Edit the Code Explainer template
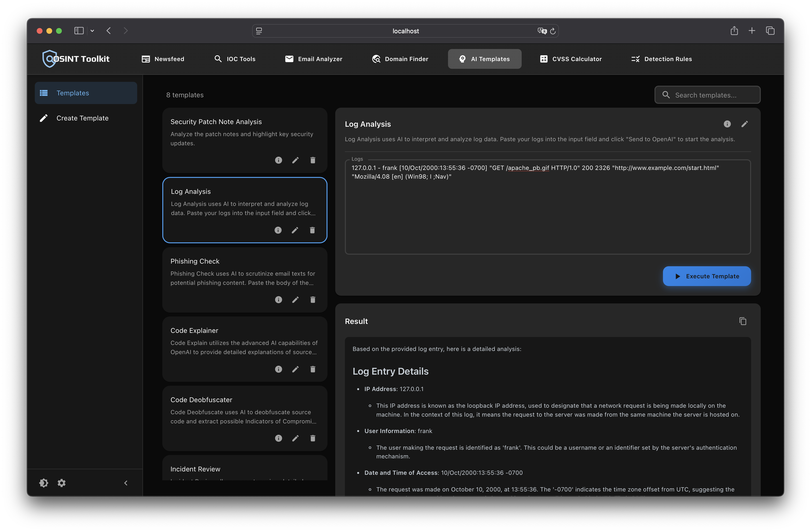The width and height of the screenshot is (811, 532). tap(295, 369)
